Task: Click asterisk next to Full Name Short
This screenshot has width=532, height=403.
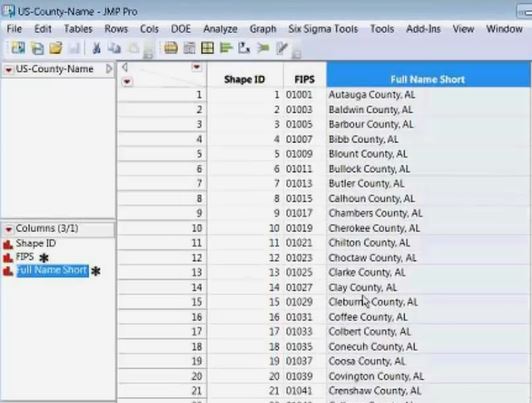Action: [96, 271]
